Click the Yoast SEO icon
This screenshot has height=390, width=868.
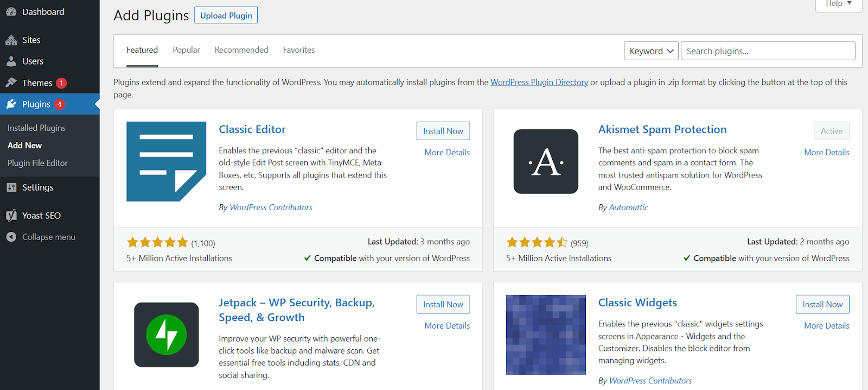pyautogui.click(x=11, y=216)
